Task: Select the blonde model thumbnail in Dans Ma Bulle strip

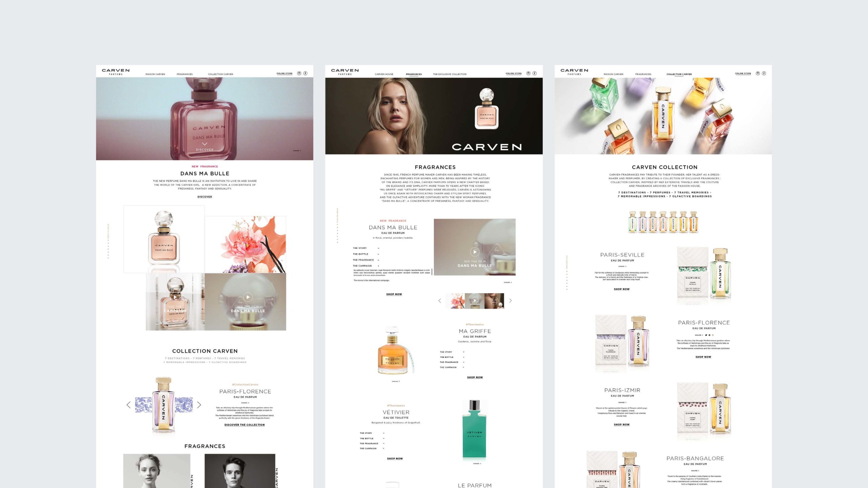Action: click(494, 301)
